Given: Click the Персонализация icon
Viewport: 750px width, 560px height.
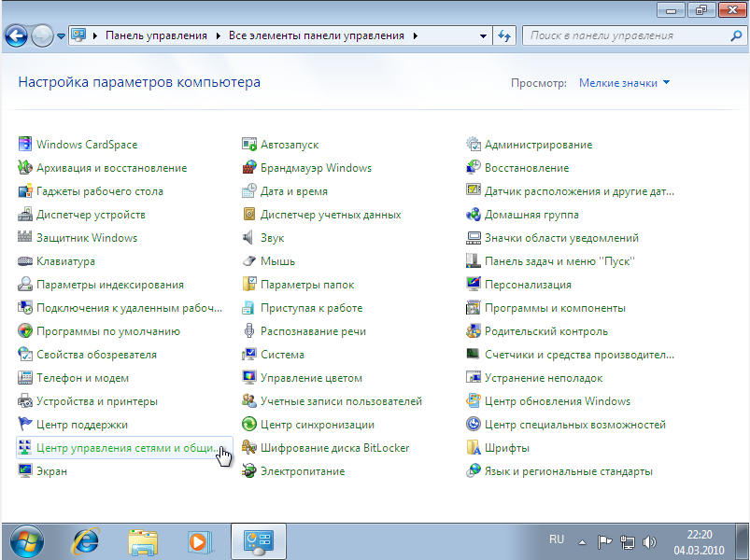Looking at the screenshot, I should 474,285.
